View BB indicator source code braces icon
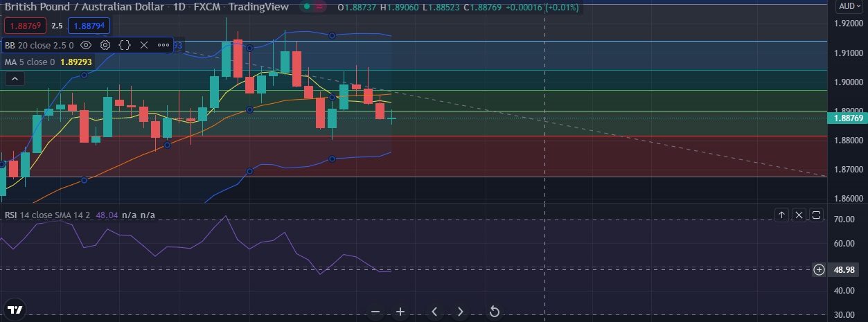The image size is (868, 322). click(x=125, y=45)
